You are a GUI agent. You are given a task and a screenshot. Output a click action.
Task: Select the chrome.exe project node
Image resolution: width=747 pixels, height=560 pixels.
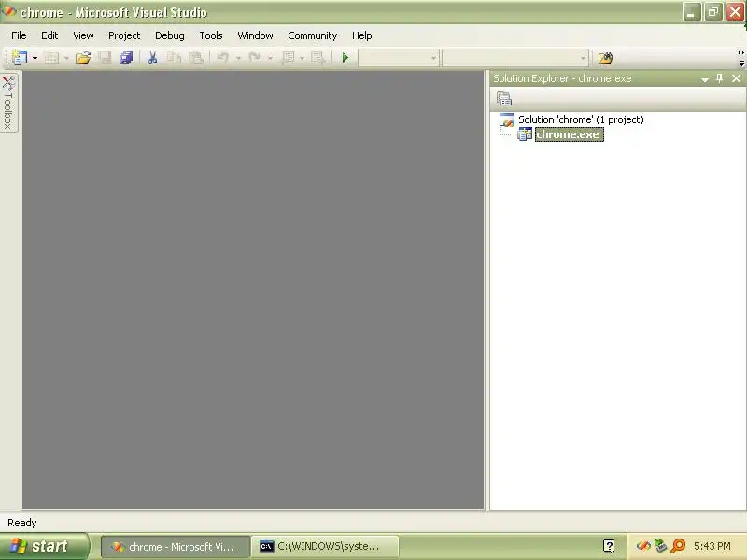click(x=569, y=134)
